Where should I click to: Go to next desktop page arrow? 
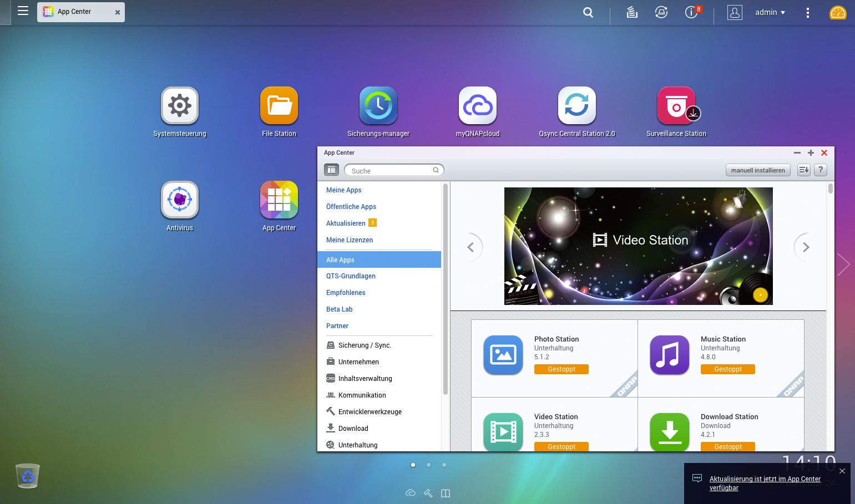point(843,264)
